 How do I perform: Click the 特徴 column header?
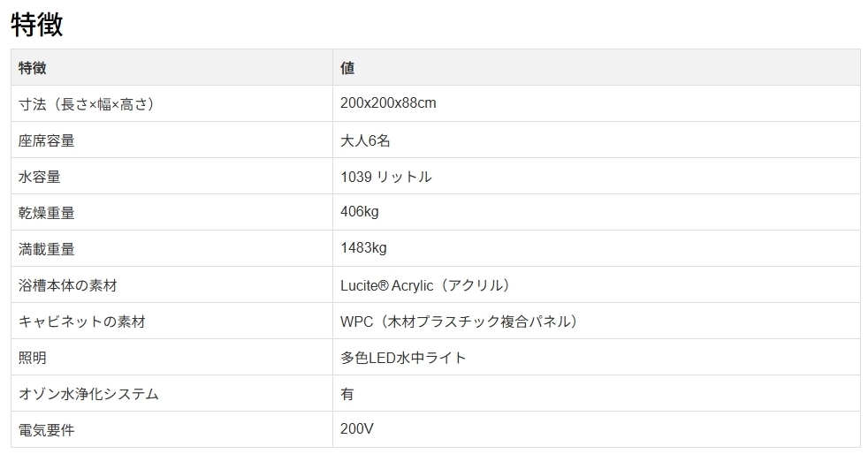point(33,68)
